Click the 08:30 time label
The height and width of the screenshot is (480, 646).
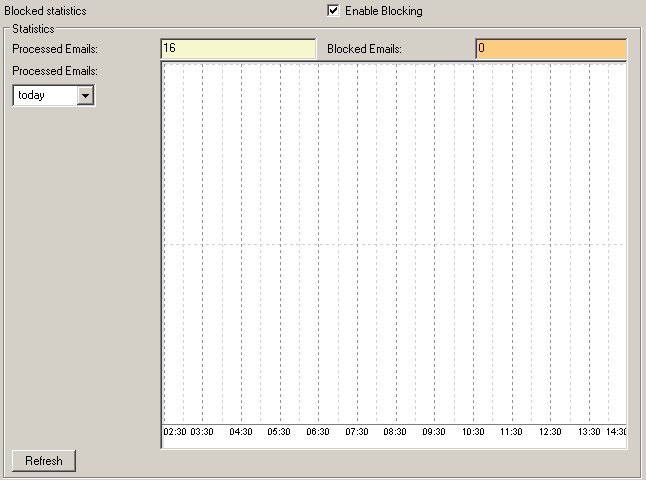click(395, 432)
